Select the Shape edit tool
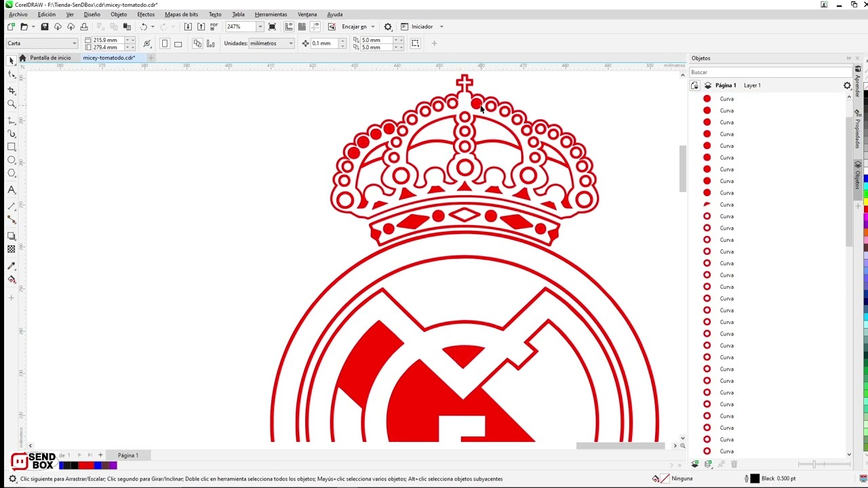Screen dimensions: 868x488 (x=12, y=75)
